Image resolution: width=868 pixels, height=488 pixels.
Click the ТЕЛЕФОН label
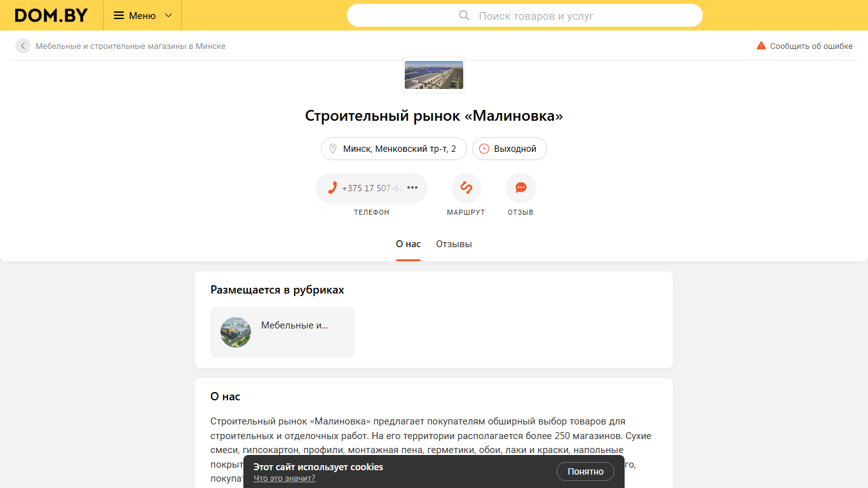click(372, 212)
